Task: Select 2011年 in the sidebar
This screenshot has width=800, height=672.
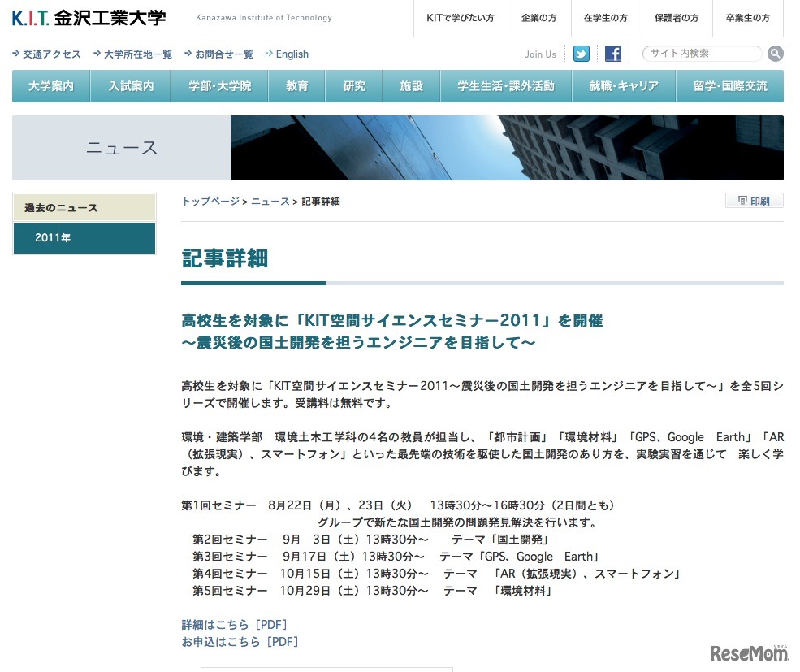Action: (84, 237)
